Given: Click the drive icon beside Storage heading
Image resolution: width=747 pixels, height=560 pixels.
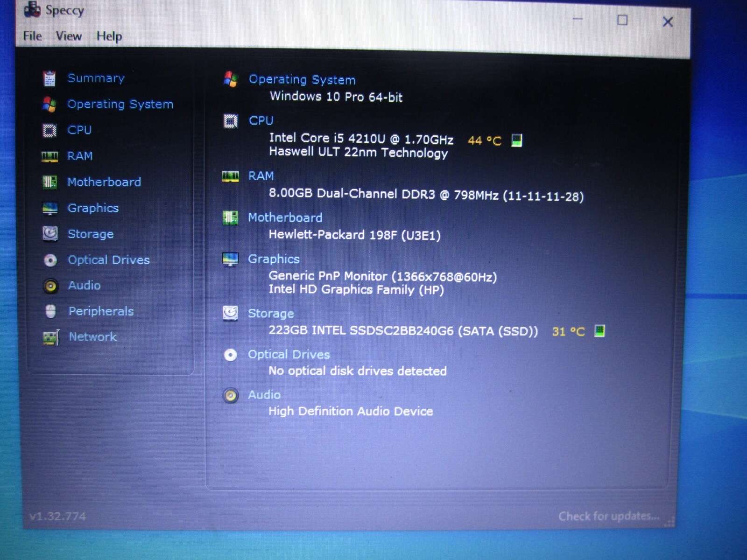Looking at the screenshot, I should pyautogui.click(x=230, y=313).
